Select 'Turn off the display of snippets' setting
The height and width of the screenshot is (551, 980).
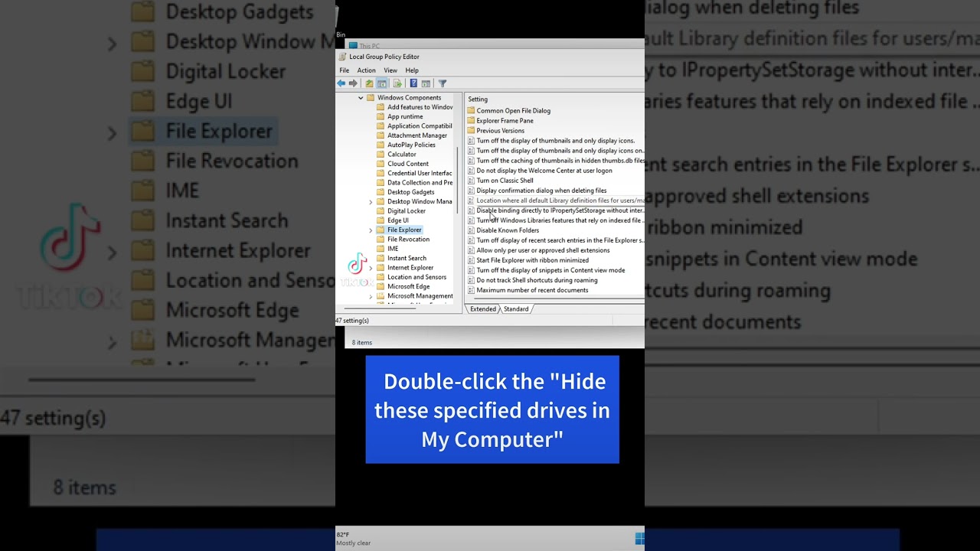tap(547, 270)
